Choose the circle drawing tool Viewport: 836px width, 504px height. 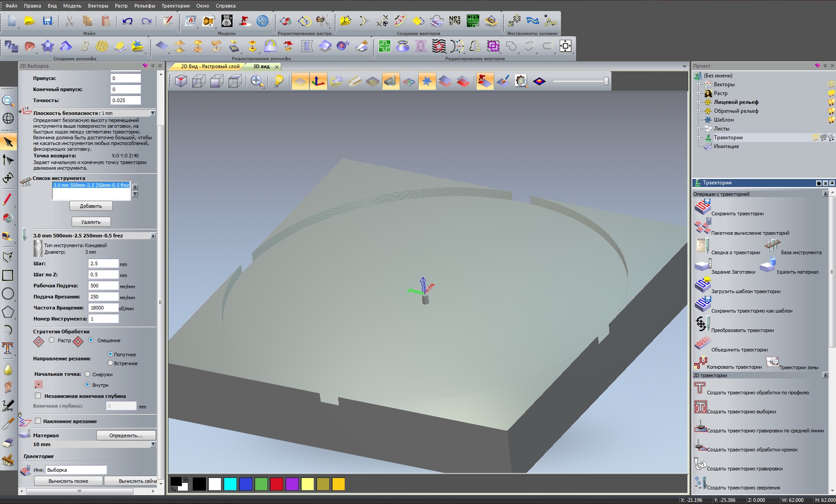8,294
